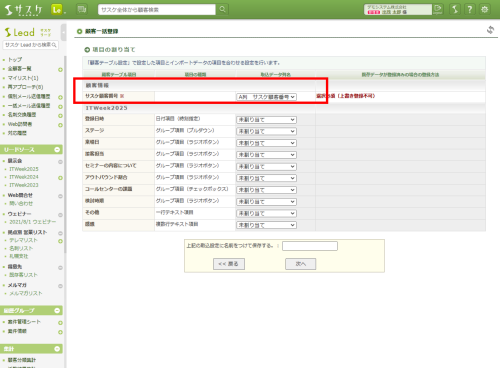Collapse the リードソース sidebar section
This screenshot has width=500, height=368.
click(x=57, y=150)
